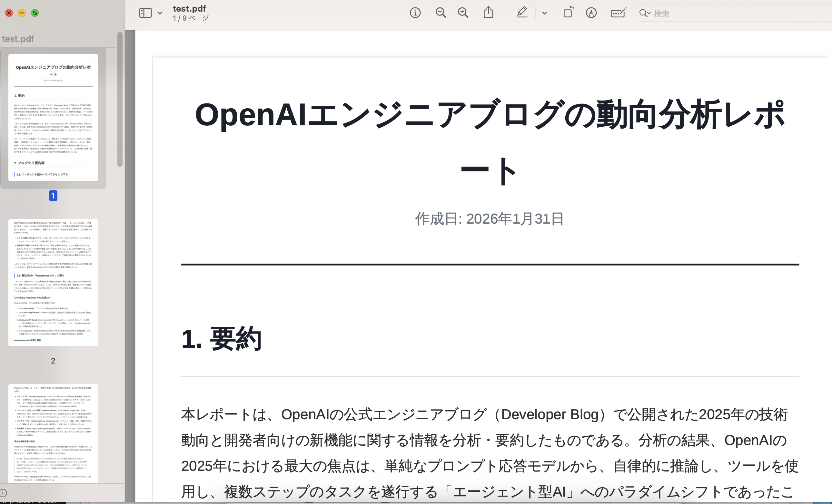Select the page 1 thumbnail
The image size is (832, 504).
(53, 117)
